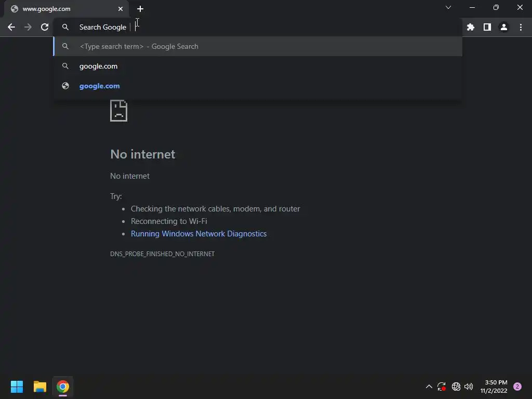532x399 pixels.
Task: Click the Chrome taskbar icon
Action: tap(63, 387)
